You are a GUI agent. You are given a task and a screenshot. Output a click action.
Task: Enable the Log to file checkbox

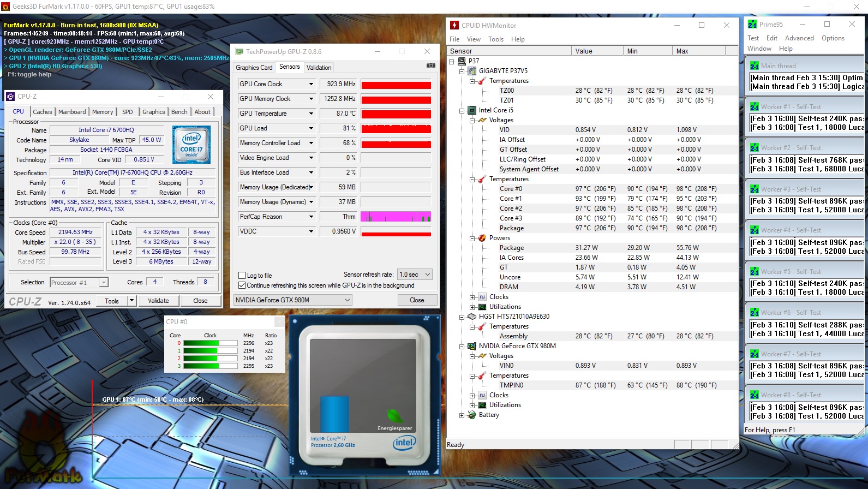pos(242,276)
